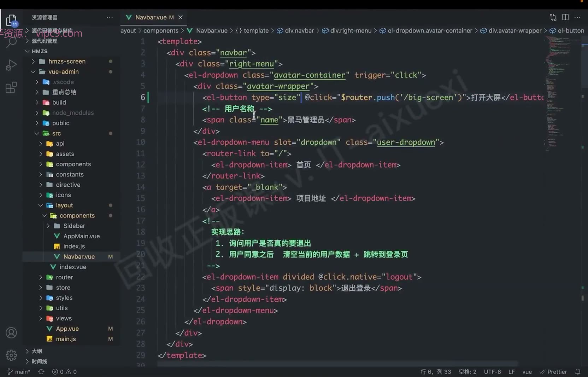Open the Manage gear icon

(11, 355)
